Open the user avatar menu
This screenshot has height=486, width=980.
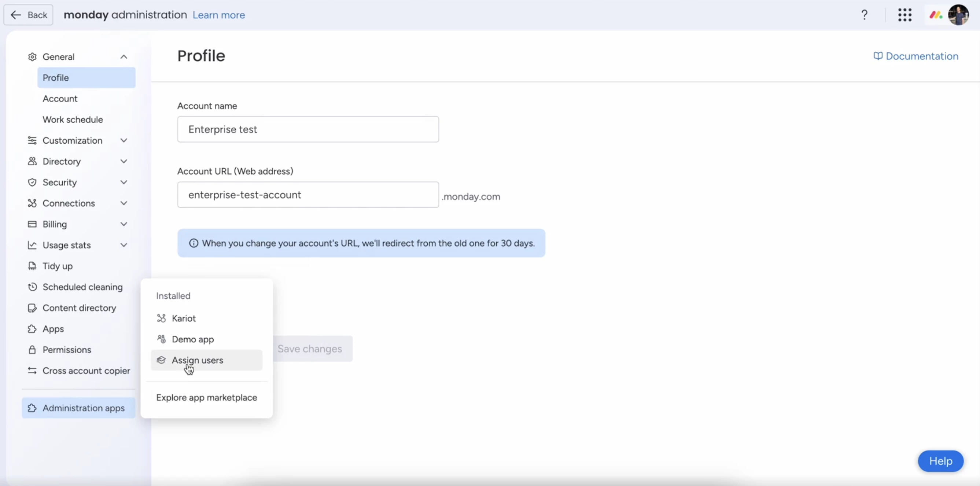click(958, 15)
